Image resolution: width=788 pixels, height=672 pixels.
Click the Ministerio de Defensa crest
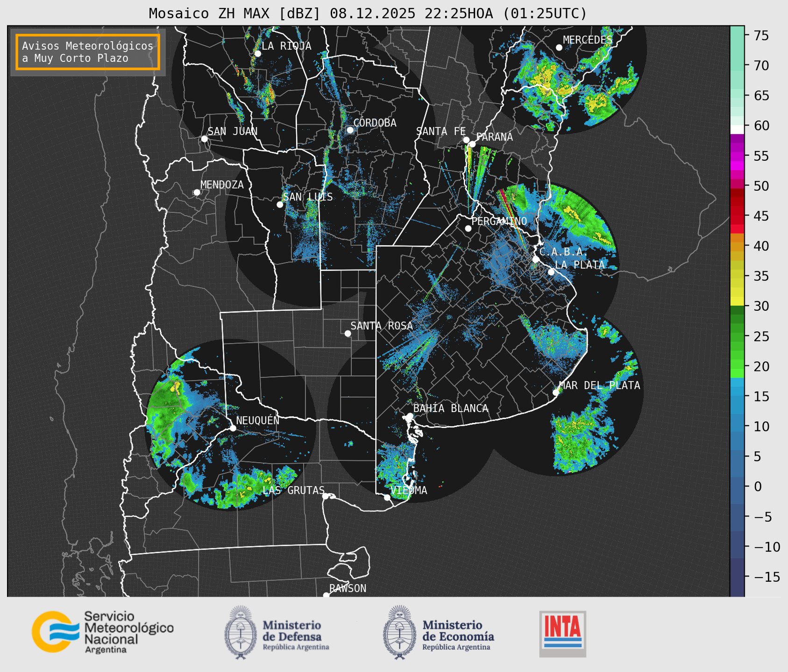(241, 632)
